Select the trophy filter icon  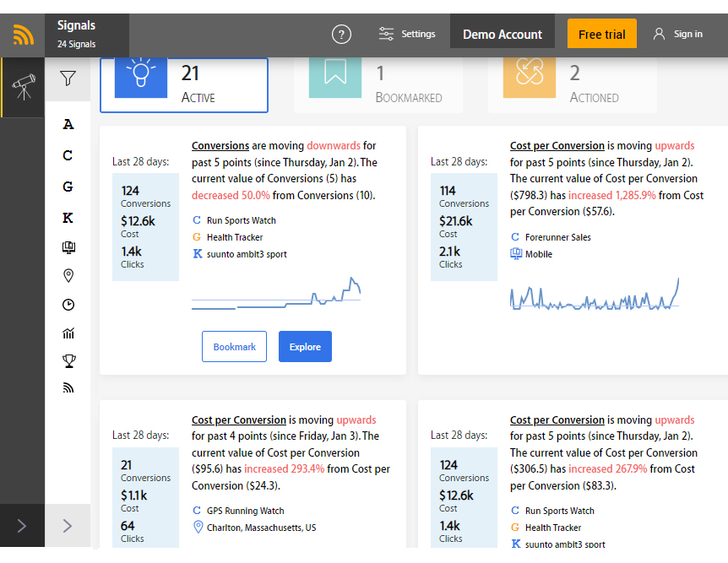point(68,360)
